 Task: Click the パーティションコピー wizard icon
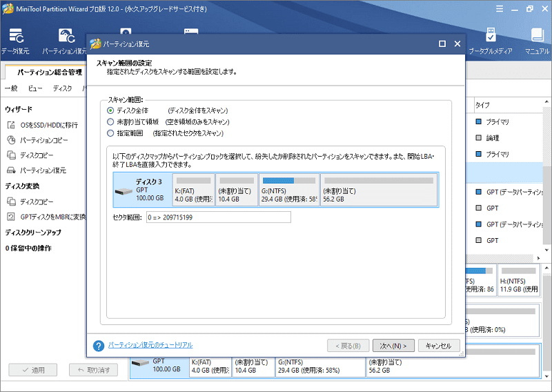coord(11,140)
